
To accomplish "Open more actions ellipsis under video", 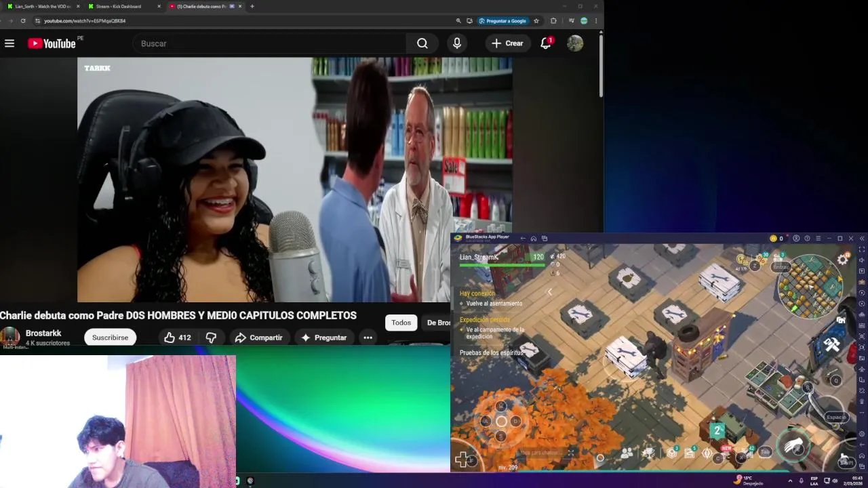I will [368, 338].
